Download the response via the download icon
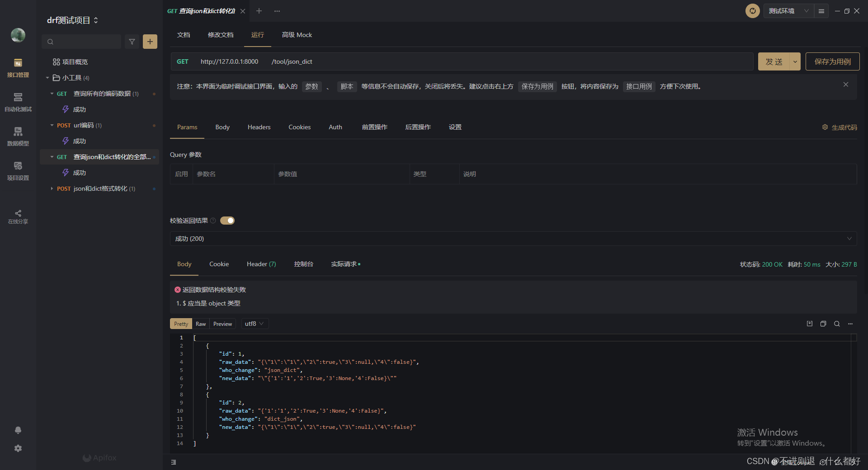Image resolution: width=868 pixels, height=470 pixels. (x=810, y=324)
